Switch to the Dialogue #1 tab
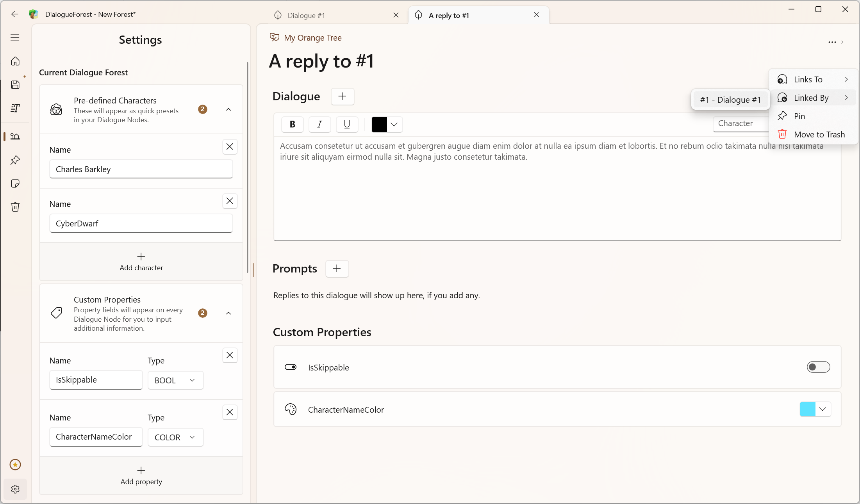Viewport: 860px width, 504px height. click(307, 15)
